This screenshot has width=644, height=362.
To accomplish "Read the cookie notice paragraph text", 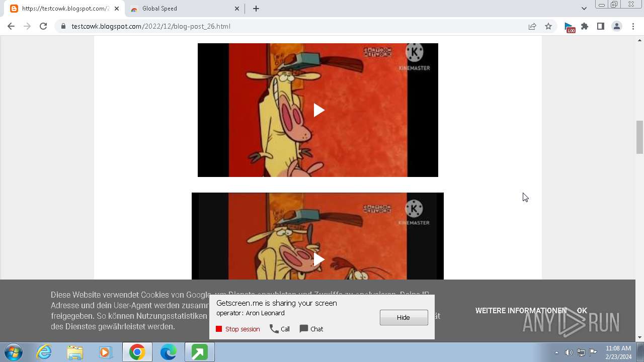I will click(x=246, y=311).
